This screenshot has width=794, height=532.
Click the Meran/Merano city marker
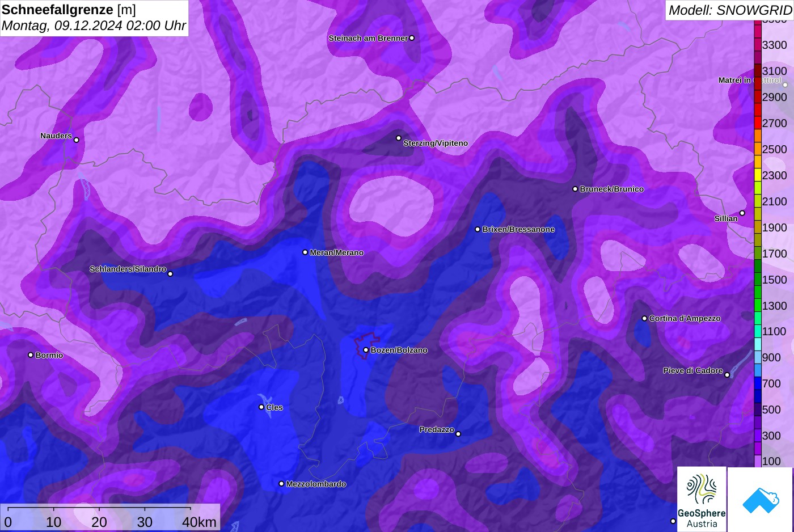tap(305, 252)
